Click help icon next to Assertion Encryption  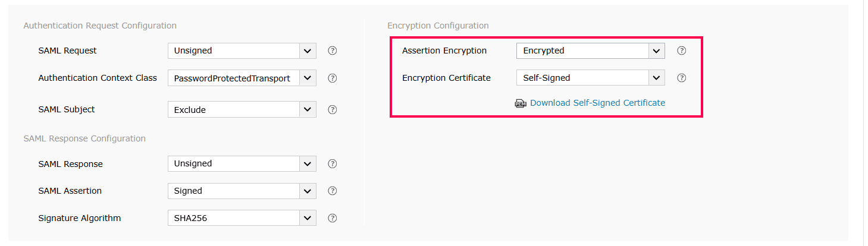tap(682, 51)
